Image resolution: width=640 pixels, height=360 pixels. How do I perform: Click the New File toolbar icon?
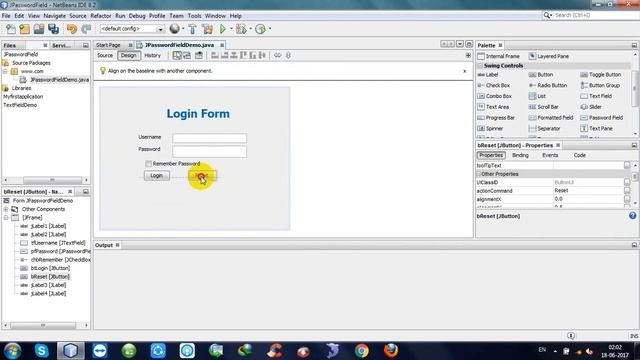tap(11, 29)
